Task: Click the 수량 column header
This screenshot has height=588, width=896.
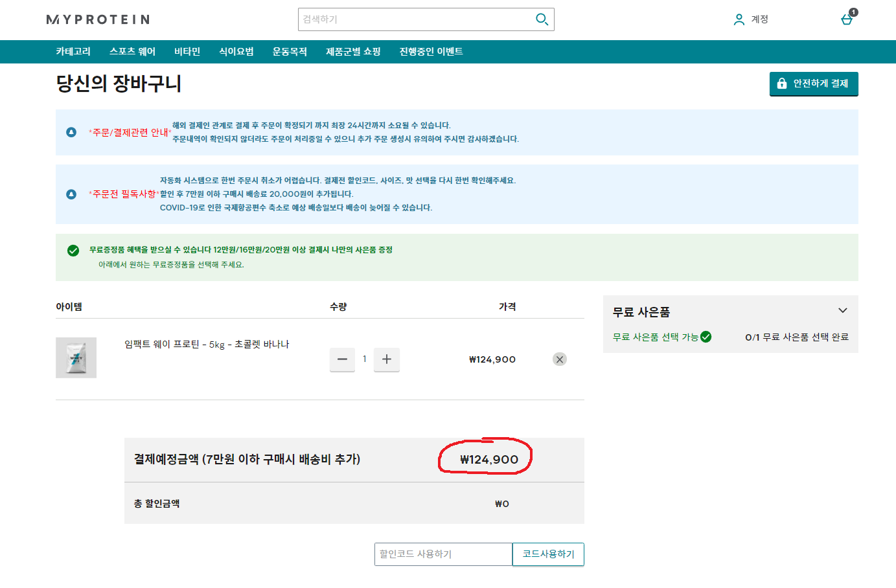Action: click(338, 307)
